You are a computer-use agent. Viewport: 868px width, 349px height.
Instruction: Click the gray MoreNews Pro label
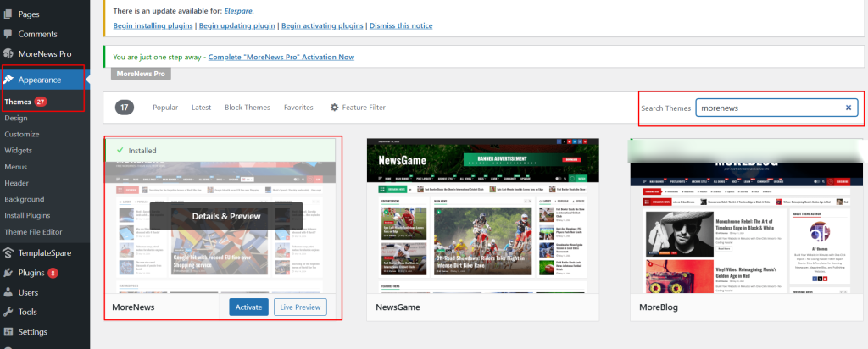pyautogui.click(x=141, y=74)
